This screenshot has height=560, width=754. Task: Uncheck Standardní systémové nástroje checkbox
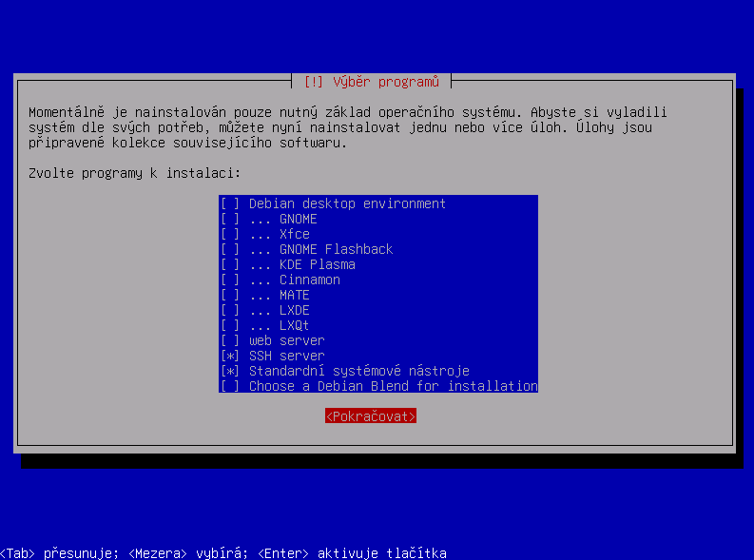click(230, 371)
